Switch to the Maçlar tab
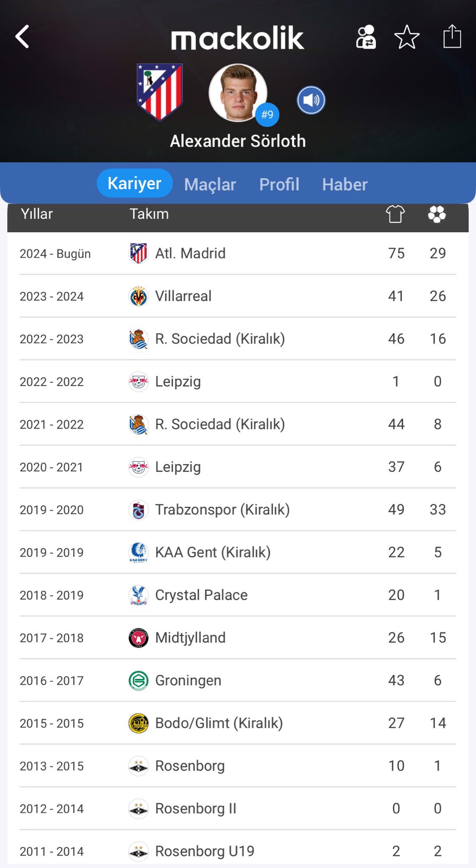 coord(210,184)
